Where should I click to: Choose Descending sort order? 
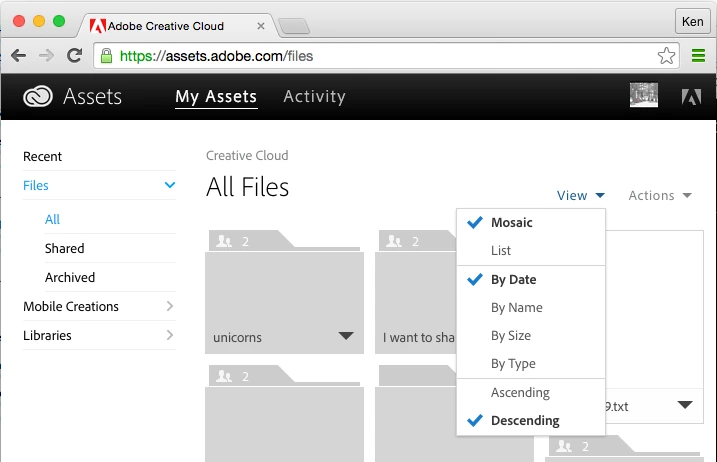pos(531,420)
